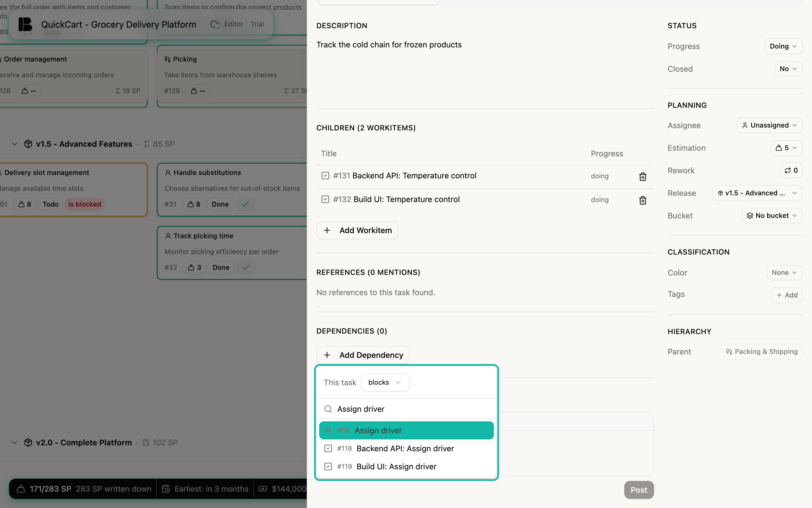Screen dimensions: 812x508
Task: Click the green checkmark on Handle substitutions card
Action: pyautogui.click(x=245, y=204)
